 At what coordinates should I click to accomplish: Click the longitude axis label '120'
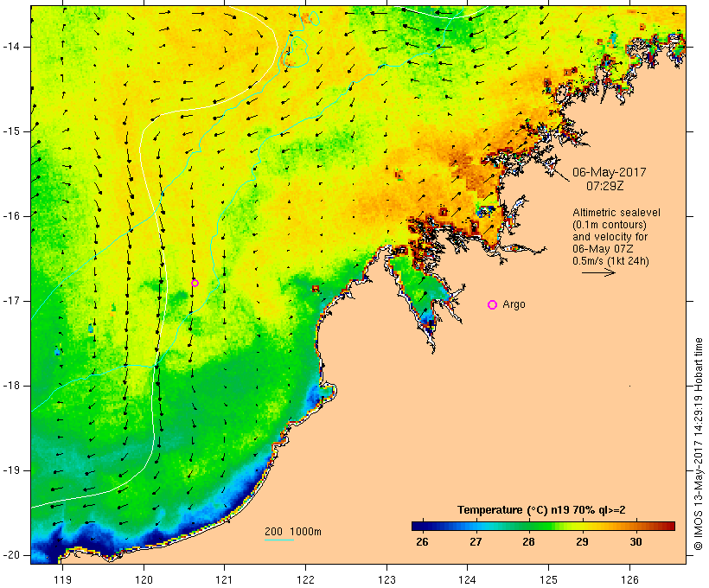pyautogui.click(x=144, y=579)
